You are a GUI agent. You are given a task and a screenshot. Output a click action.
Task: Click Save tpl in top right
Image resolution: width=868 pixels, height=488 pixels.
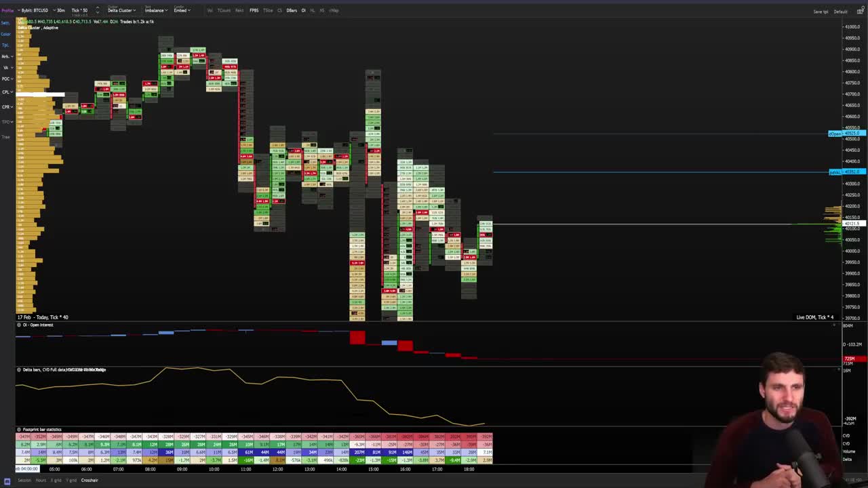coord(821,12)
